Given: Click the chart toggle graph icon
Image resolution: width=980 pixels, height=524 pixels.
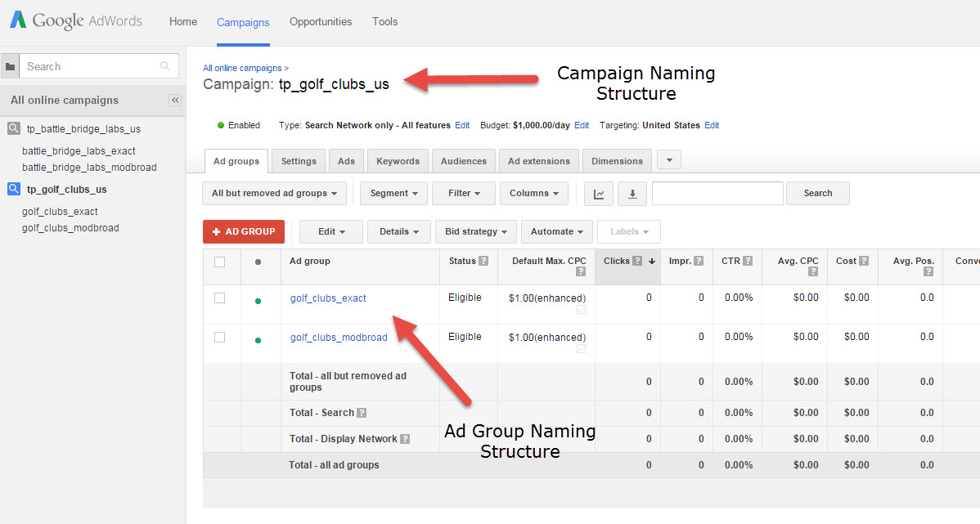Looking at the screenshot, I should (x=599, y=194).
